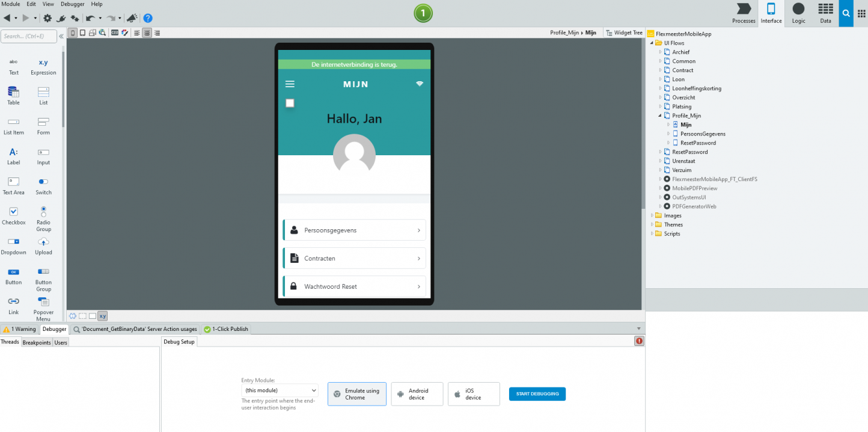Choose Emulate using Chrome

point(356,393)
